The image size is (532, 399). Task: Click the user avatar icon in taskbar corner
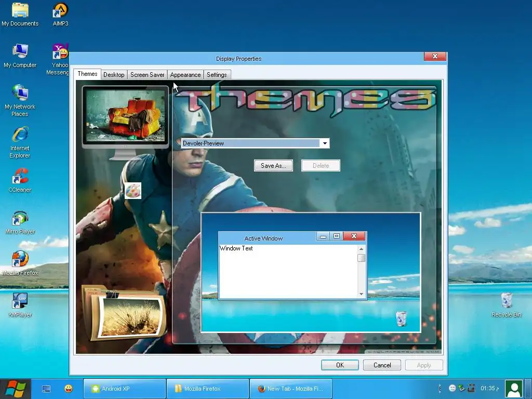pyautogui.click(x=514, y=389)
